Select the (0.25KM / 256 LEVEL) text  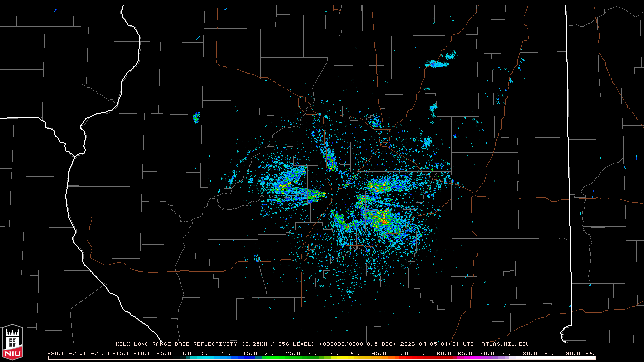pyautogui.click(x=278, y=344)
